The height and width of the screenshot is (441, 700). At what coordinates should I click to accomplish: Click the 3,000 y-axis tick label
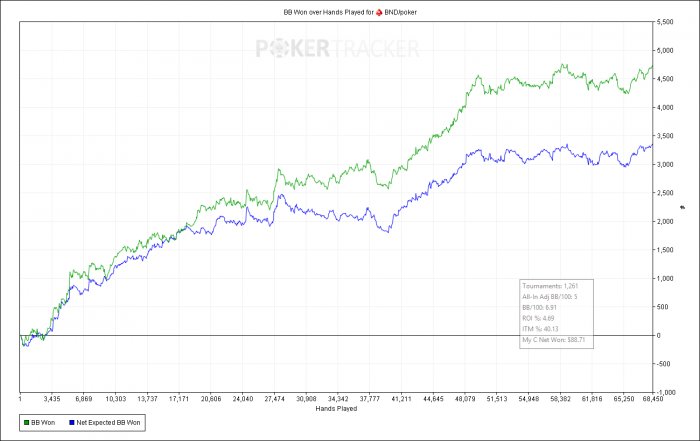pyautogui.click(x=665, y=165)
